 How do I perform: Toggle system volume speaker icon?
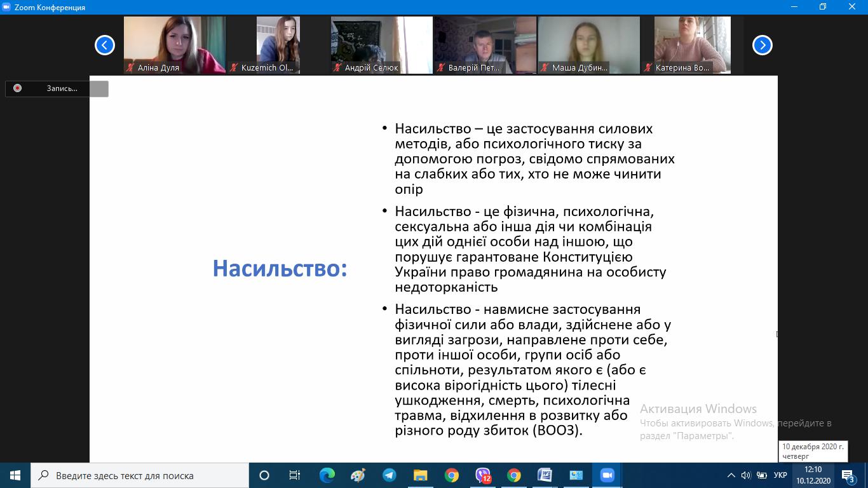pyautogui.click(x=746, y=475)
